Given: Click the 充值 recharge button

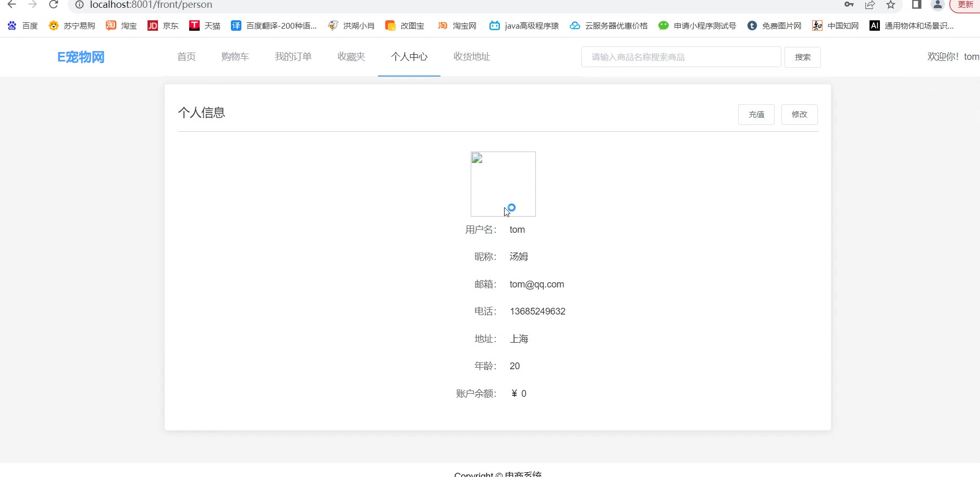Looking at the screenshot, I should pyautogui.click(x=756, y=115).
